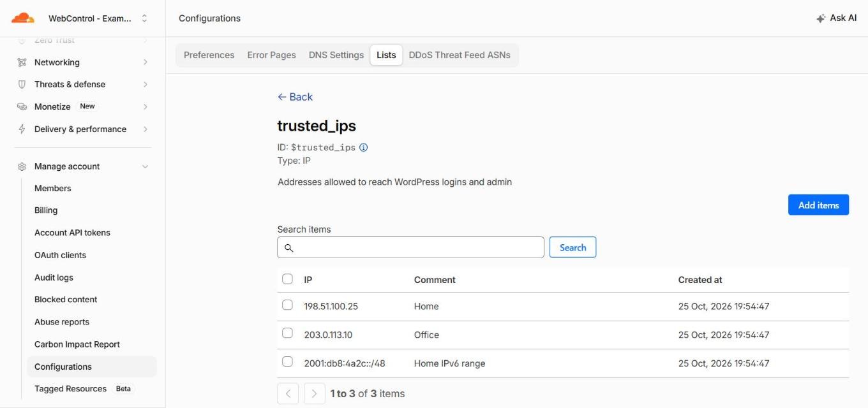Viewport: 868px width, 408px height.
Task: Open Members in the sidebar
Action: pyautogui.click(x=53, y=188)
